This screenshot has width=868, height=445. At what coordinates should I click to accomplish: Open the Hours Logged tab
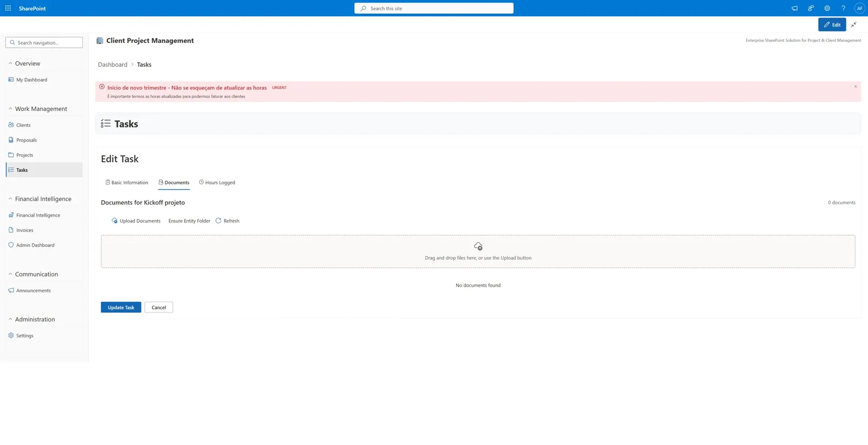pos(217,182)
